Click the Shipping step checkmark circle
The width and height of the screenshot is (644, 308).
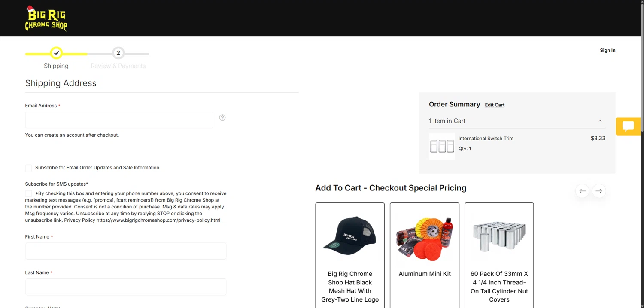point(56,53)
